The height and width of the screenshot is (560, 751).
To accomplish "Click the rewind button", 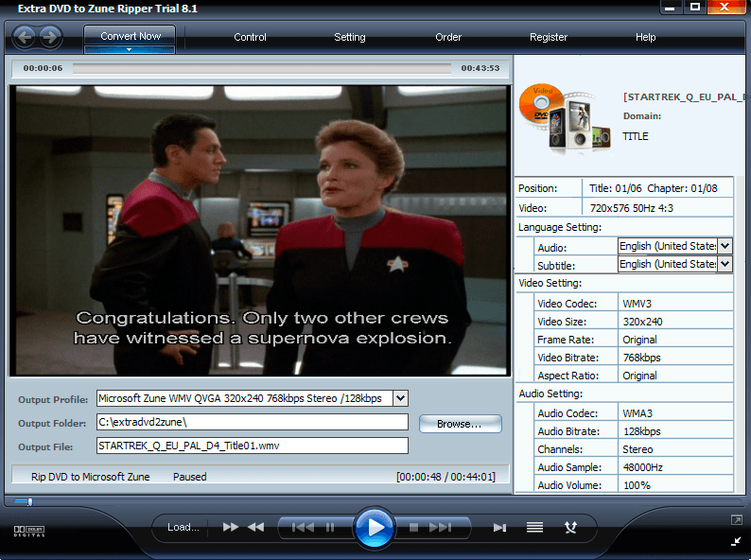I will pos(255,528).
